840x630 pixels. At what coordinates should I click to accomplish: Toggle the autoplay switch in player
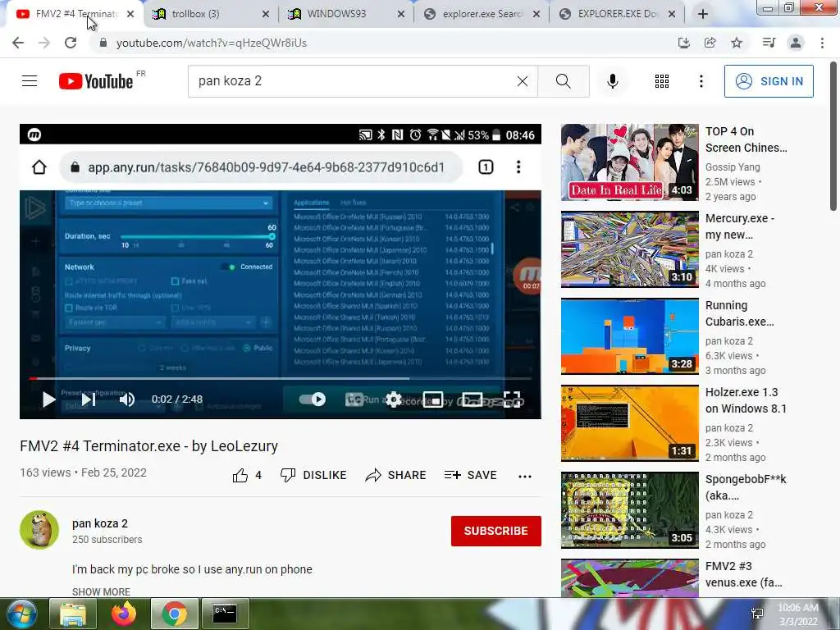[x=313, y=399]
